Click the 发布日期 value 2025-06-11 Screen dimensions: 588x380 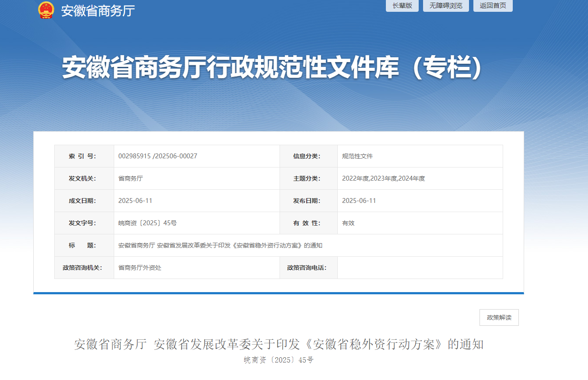[359, 201]
